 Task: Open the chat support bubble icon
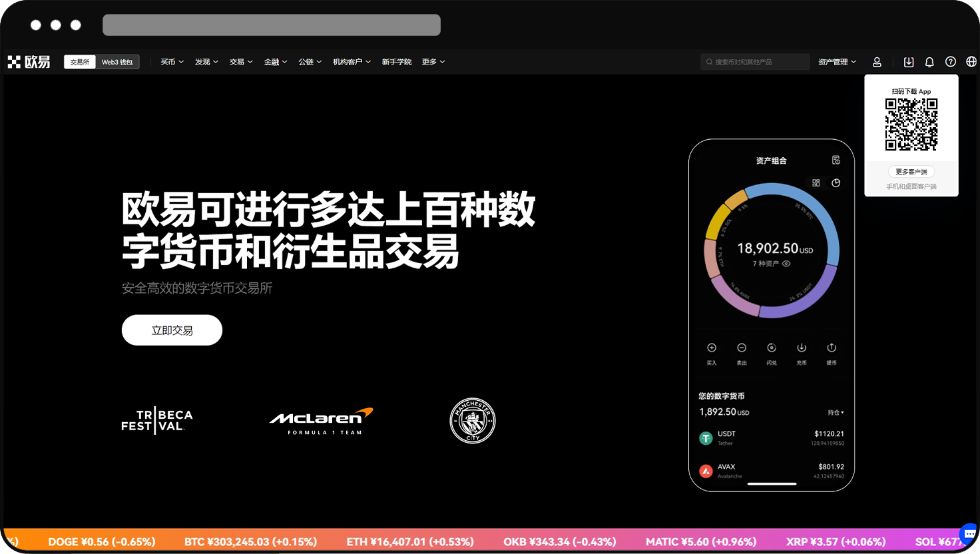969,534
